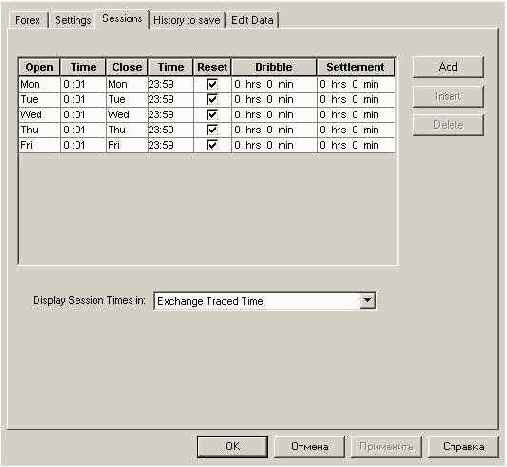Toggle Reset checkbox in Fri row
The height and width of the screenshot is (467, 507).
(x=212, y=145)
